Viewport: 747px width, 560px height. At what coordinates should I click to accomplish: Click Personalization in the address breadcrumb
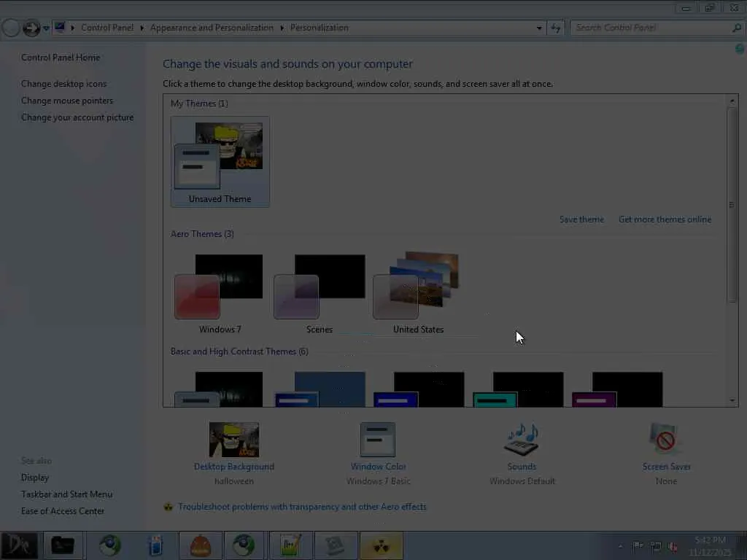coord(320,28)
